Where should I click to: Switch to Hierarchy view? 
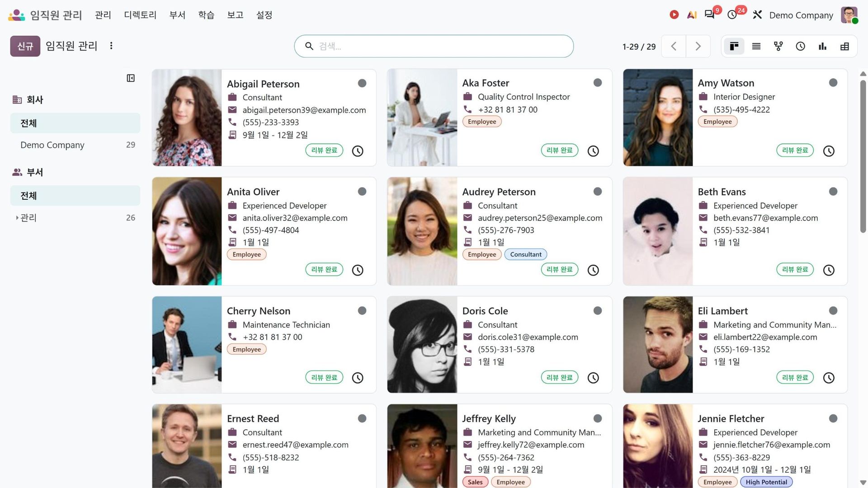[778, 46]
